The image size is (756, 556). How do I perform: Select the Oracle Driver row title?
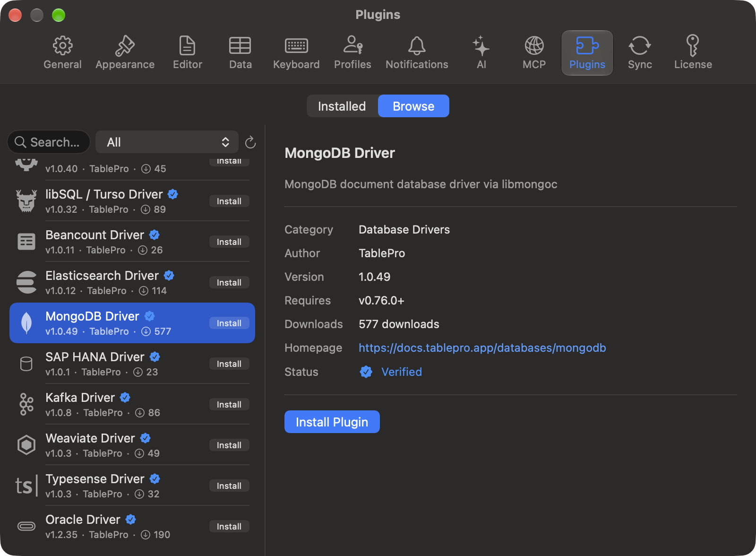tap(83, 520)
